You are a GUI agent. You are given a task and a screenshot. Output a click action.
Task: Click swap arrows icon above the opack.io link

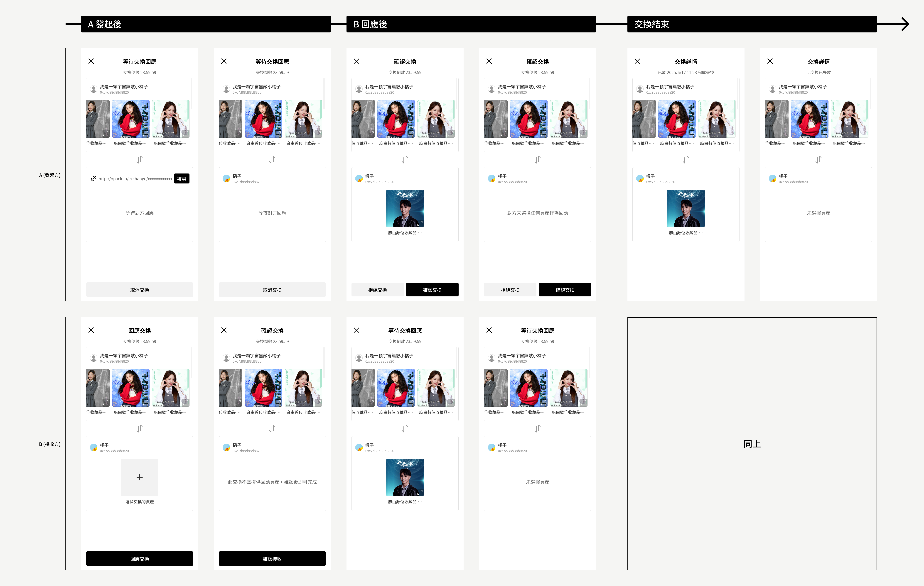pos(140,160)
